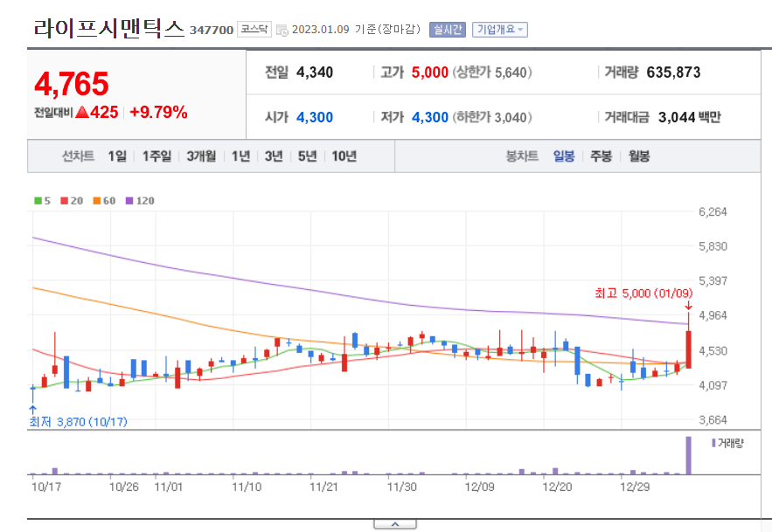Click orange 60-day moving average legend swatch
This screenshot has height=532, width=772.
click(96, 201)
